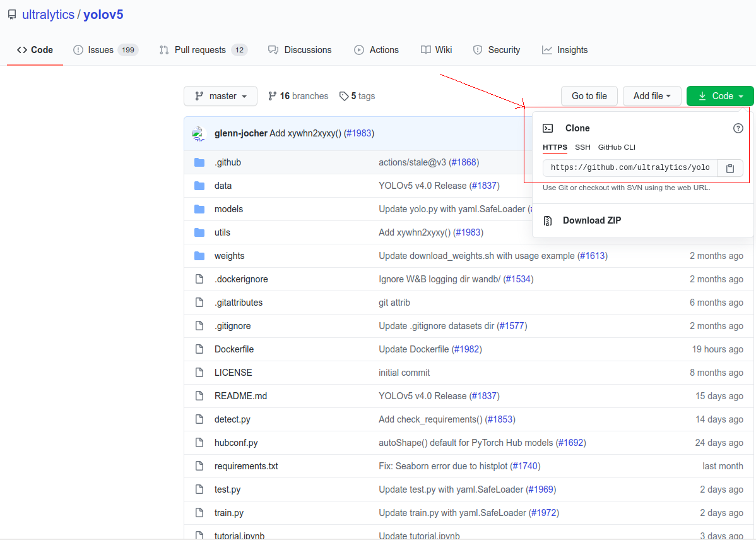Screen dimensions: 756x540
Task: Open the Pull requests tab
Action: pos(203,50)
